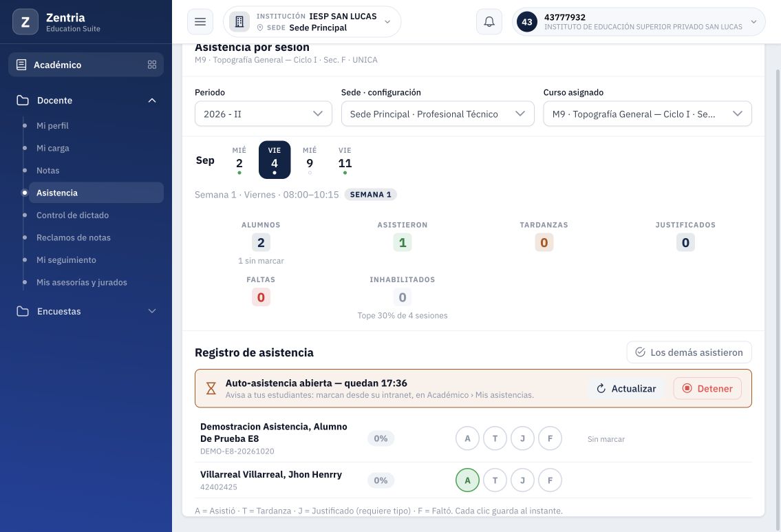Go to Notas in the sidebar

[47, 171]
